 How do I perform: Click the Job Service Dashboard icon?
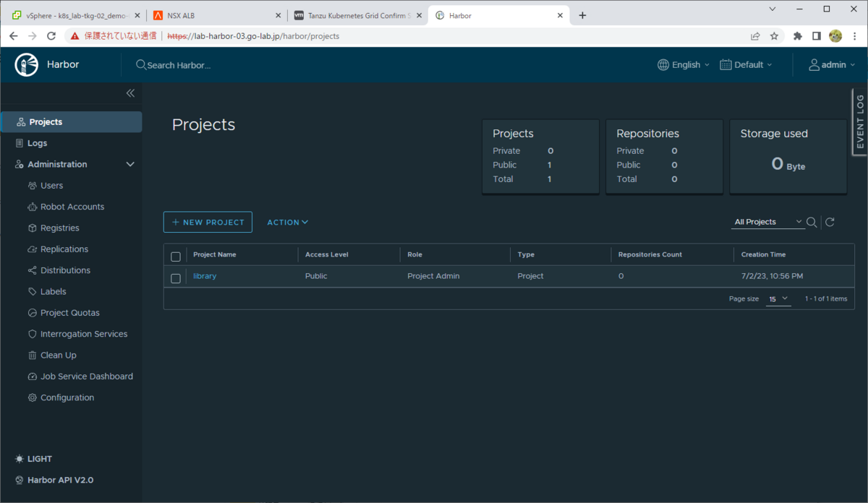[x=33, y=377]
